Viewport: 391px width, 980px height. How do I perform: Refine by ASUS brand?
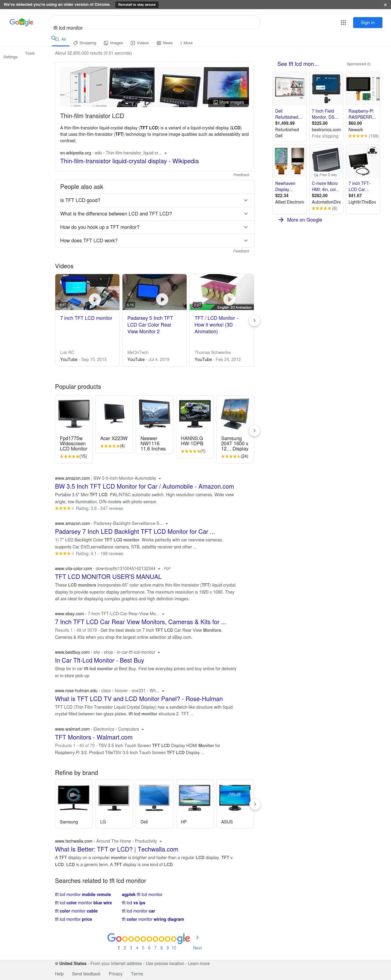click(235, 804)
